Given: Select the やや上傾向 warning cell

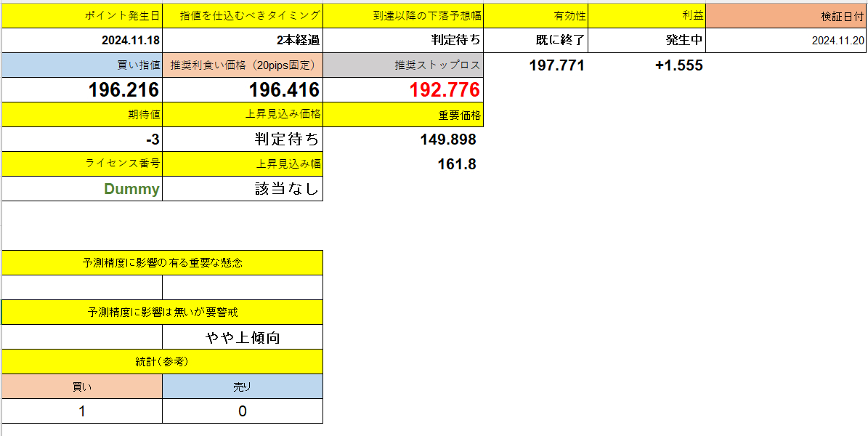Looking at the screenshot, I should [243, 336].
